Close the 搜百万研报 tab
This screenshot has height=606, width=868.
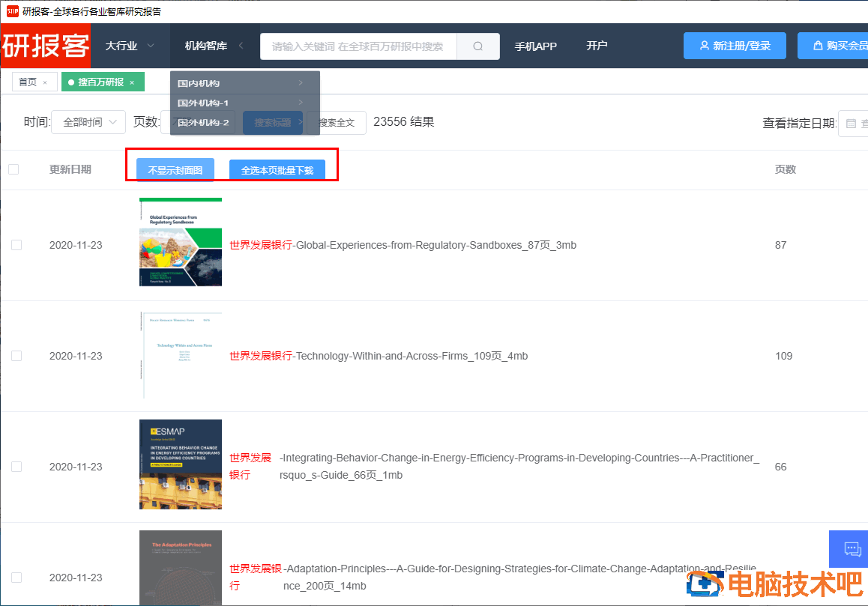132,82
